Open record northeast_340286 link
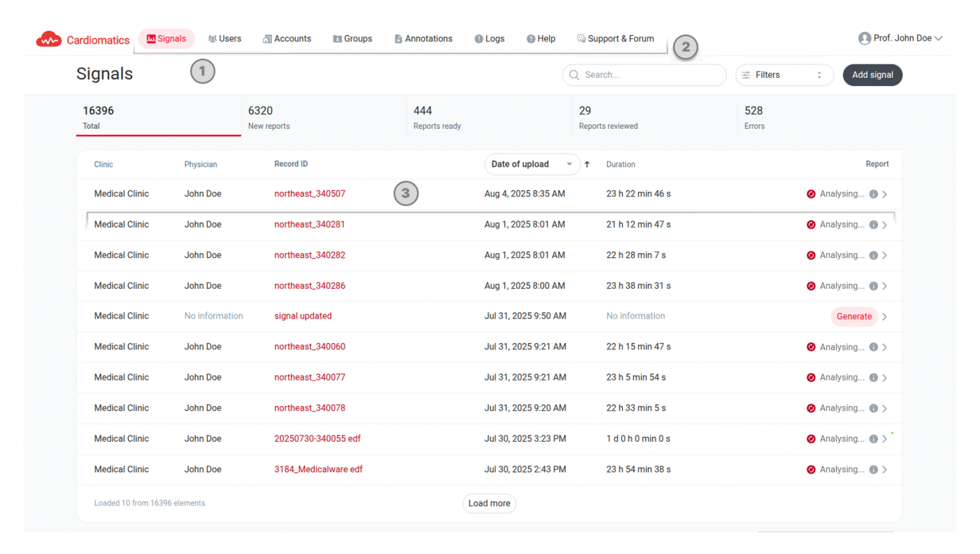 point(309,286)
